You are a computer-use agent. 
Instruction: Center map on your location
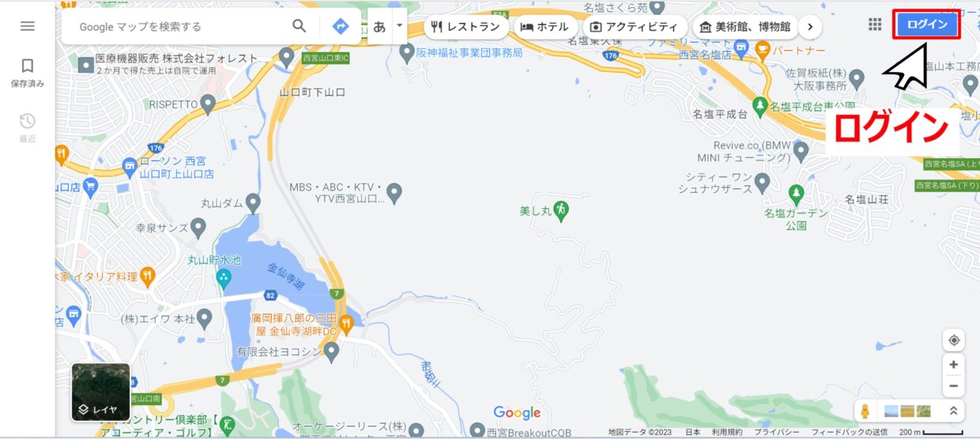point(954,340)
